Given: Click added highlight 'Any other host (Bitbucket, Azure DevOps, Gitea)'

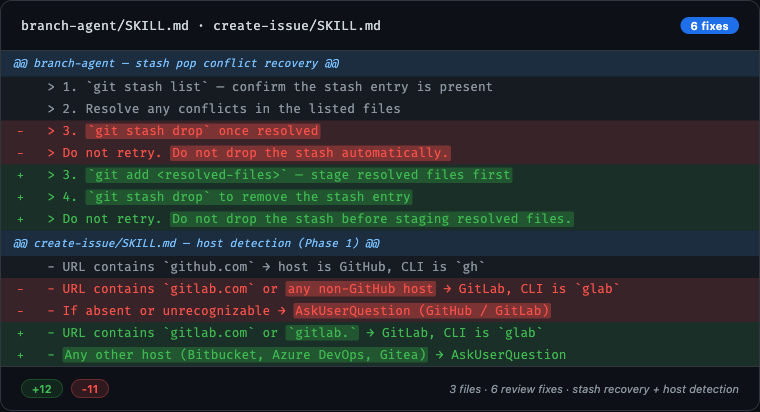Looking at the screenshot, I should (x=245, y=355).
